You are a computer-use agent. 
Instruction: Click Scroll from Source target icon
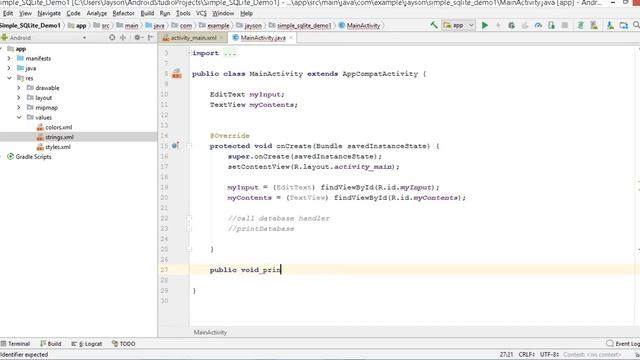[112, 38]
